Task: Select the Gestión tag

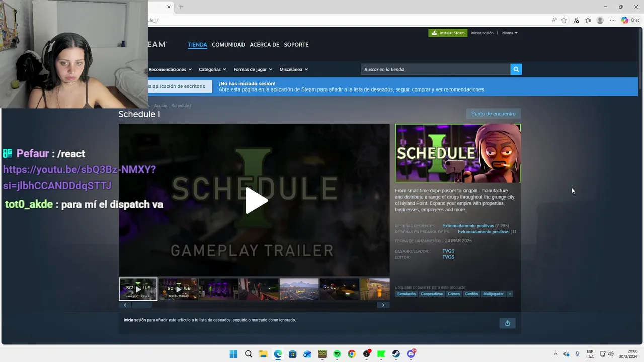Action: tap(471, 294)
